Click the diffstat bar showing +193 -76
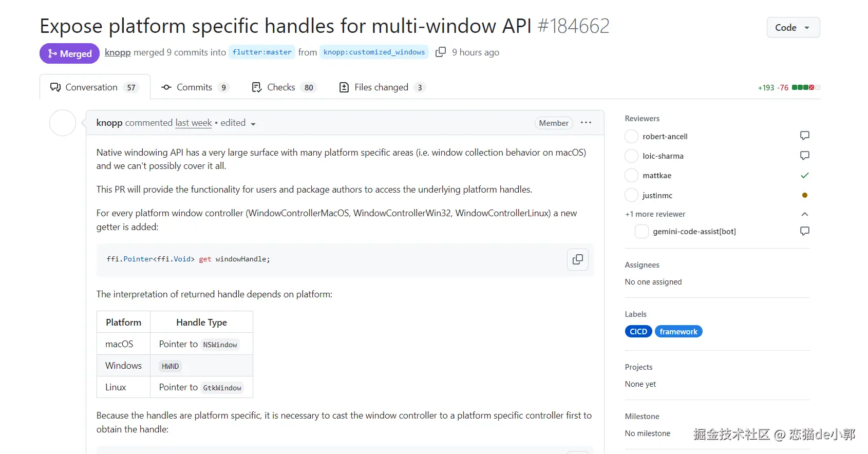The height and width of the screenshot is (454, 868). tap(805, 88)
